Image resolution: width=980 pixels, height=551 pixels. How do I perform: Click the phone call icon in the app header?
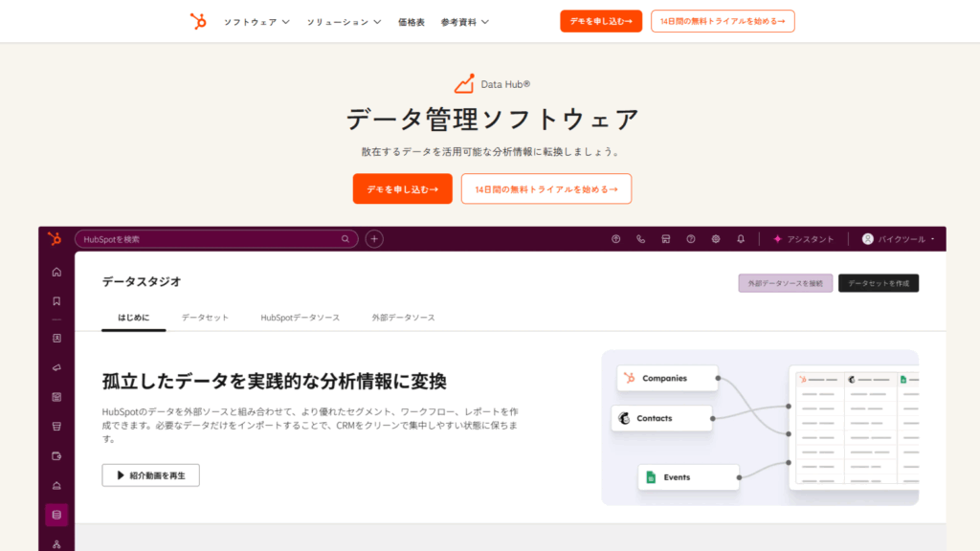[640, 239]
